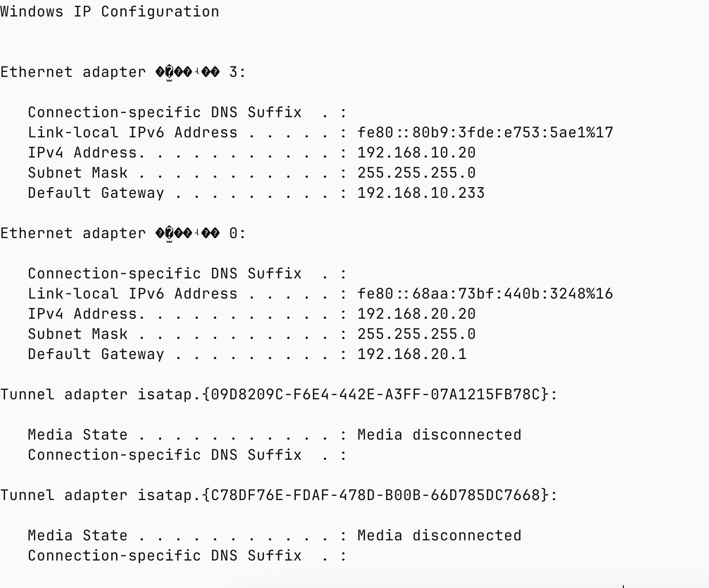Screen dimensions: 709x588
Task: Click the first subnet mask 255.255.255.0
Action: click(x=417, y=173)
